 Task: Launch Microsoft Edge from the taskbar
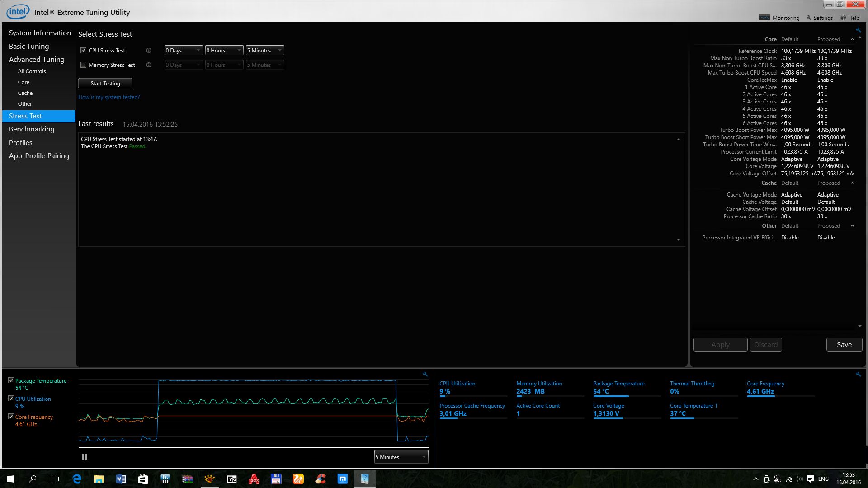click(x=77, y=479)
